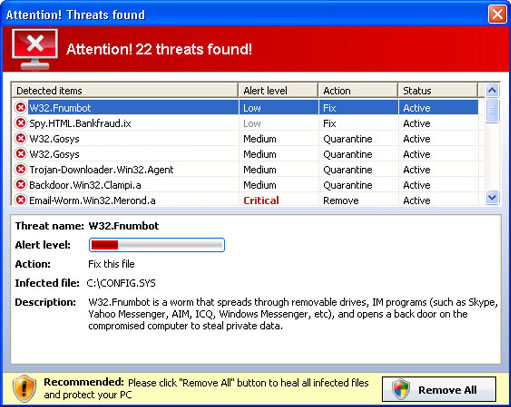Click the error icon beside Email-Worm.Win32.Merond.a
Image resolution: width=511 pixels, height=407 pixels.
[21, 200]
